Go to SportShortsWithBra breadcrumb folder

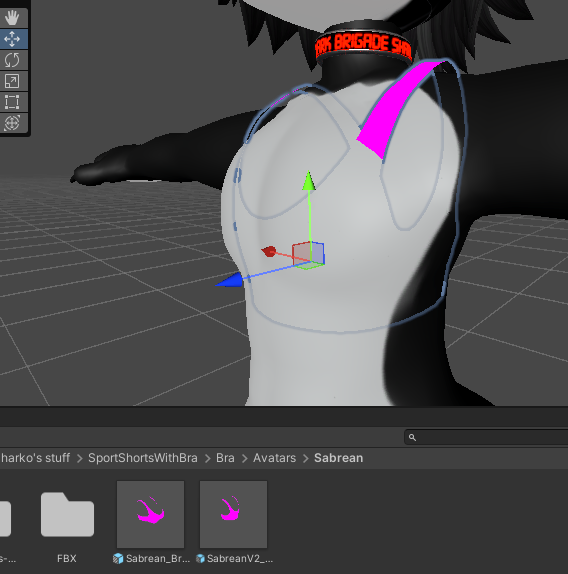click(x=143, y=458)
